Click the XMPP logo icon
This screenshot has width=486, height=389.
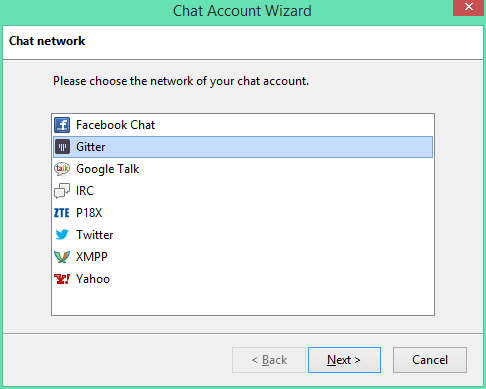tap(62, 257)
